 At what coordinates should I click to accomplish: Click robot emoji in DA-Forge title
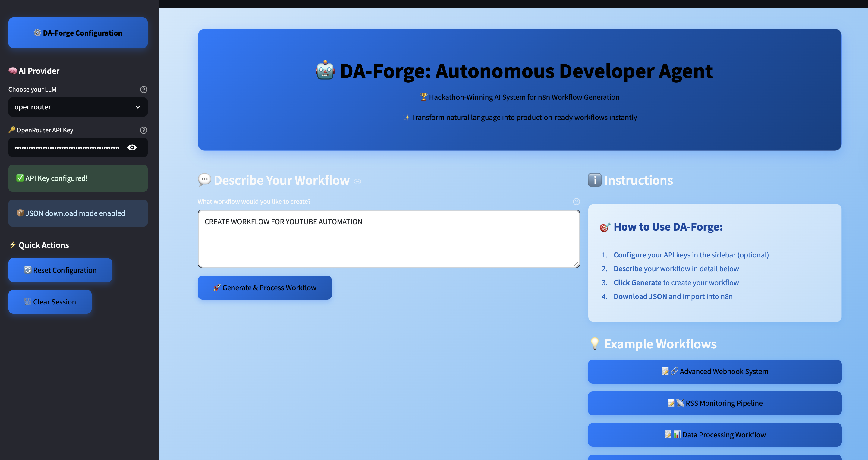tap(325, 71)
